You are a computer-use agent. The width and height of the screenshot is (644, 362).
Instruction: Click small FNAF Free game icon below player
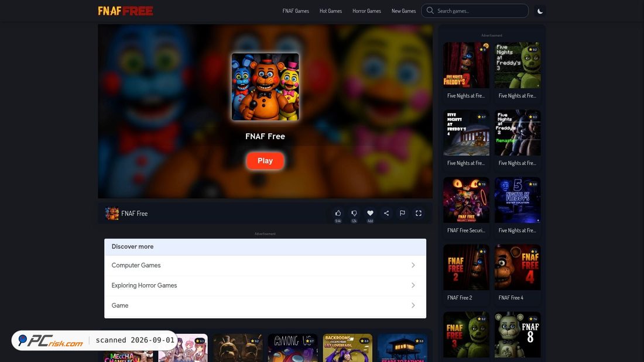pyautogui.click(x=112, y=213)
